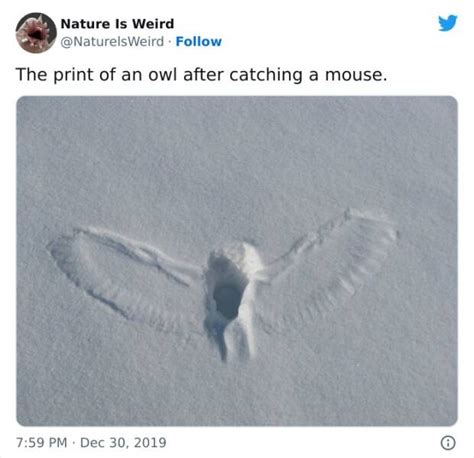This screenshot has height=458, width=474.
Task: Select the word after in tweet text
Action: (x=203, y=74)
